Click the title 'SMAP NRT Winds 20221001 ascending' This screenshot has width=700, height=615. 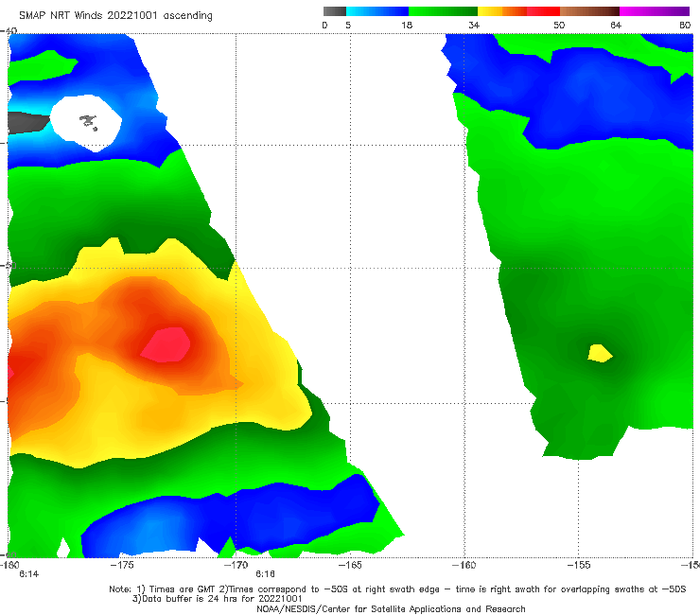tap(115, 16)
